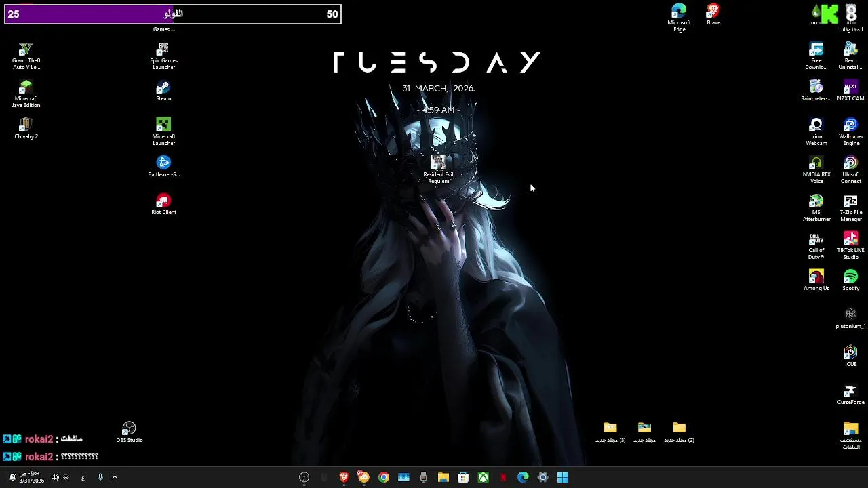This screenshot has width=868, height=488.
Task: Launch Netflix from the taskbar
Action: point(503,477)
